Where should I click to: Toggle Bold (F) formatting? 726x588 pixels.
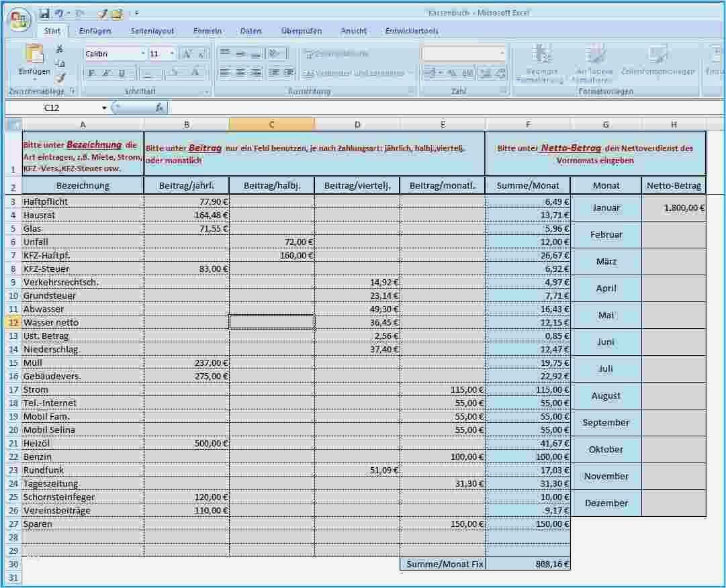coord(92,73)
